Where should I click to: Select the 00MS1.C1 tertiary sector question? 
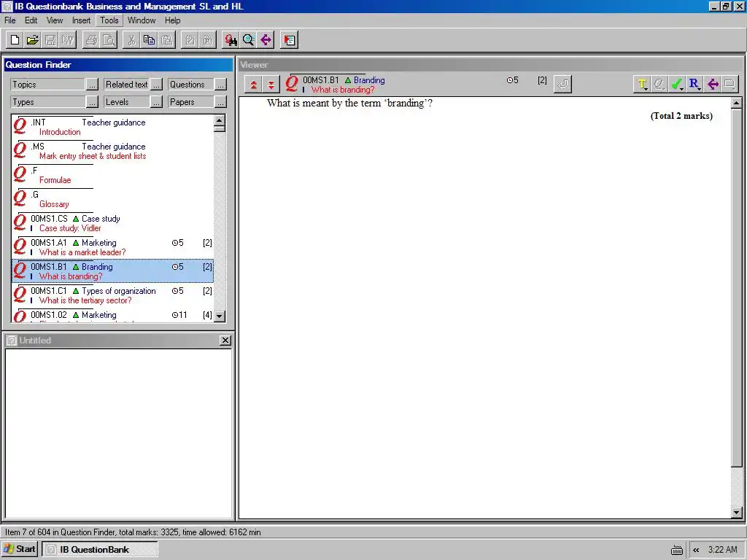(112, 295)
